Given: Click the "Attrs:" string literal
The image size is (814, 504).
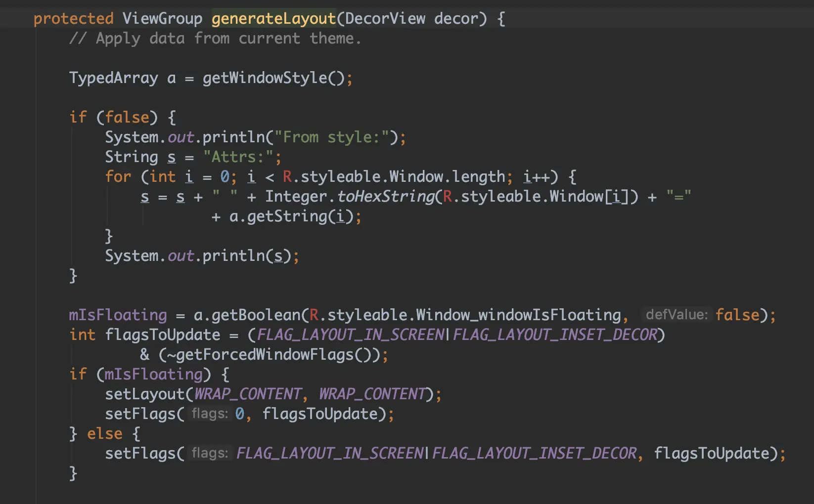Looking at the screenshot, I should pos(238,157).
